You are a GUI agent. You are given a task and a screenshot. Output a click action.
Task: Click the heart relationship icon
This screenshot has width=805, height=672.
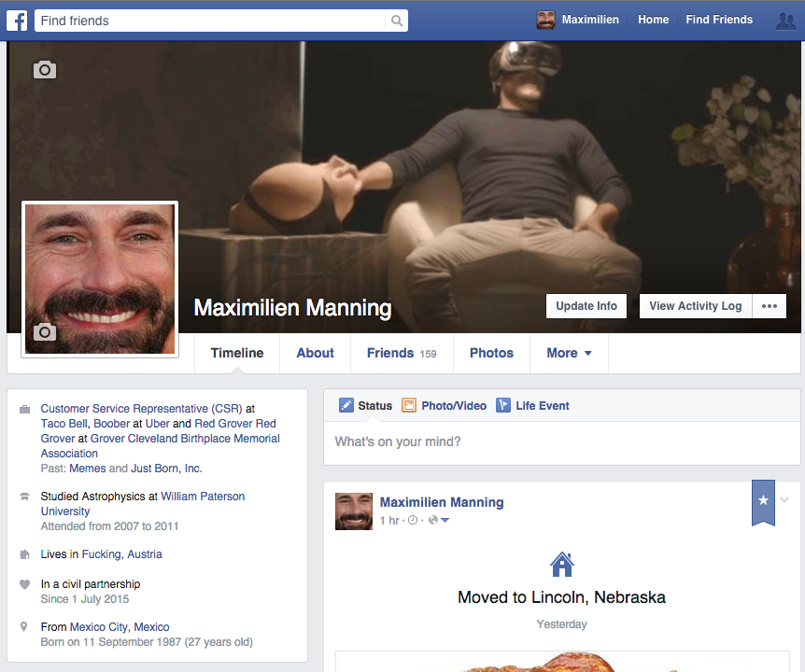pos(24,584)
